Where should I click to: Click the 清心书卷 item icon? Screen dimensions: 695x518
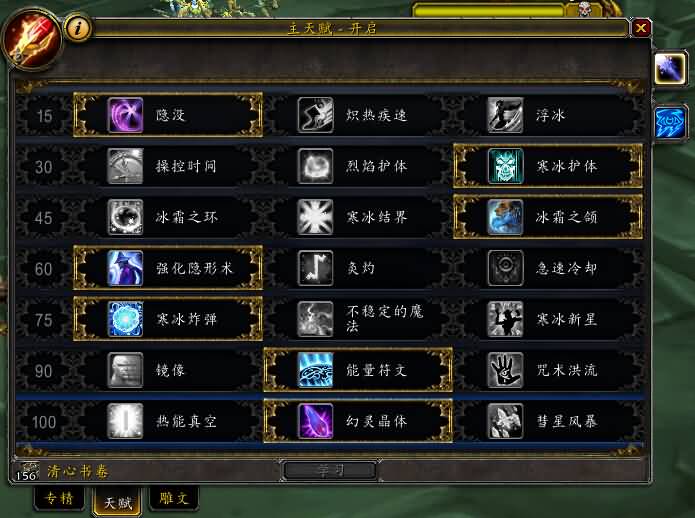[x=27, y=471]
